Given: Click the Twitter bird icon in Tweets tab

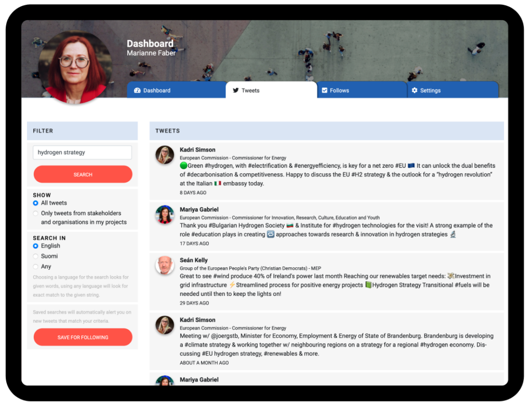Looking at the screenshot, I should [x=236, y=90].
